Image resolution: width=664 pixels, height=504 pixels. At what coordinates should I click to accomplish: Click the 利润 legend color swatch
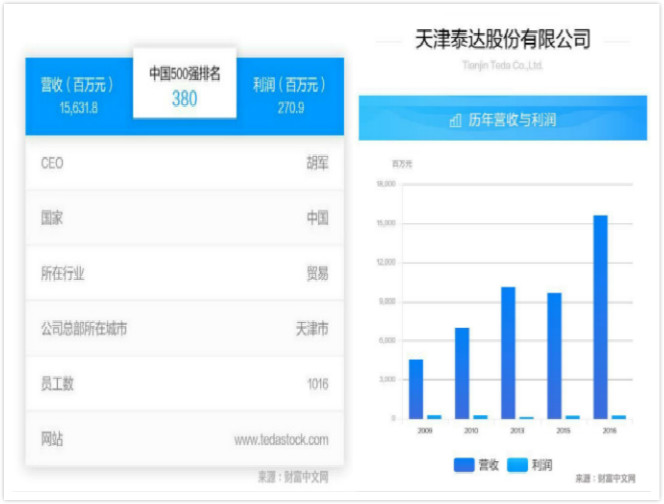click(x=517, y=465)
